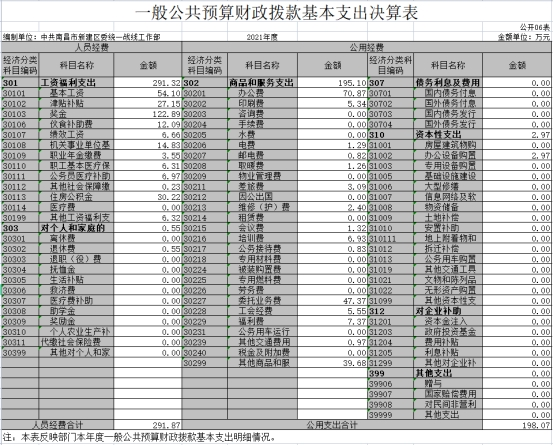Select the 2021年度 year cell
Viewport: 554px width, 446px height.
[x=262, y=37]
